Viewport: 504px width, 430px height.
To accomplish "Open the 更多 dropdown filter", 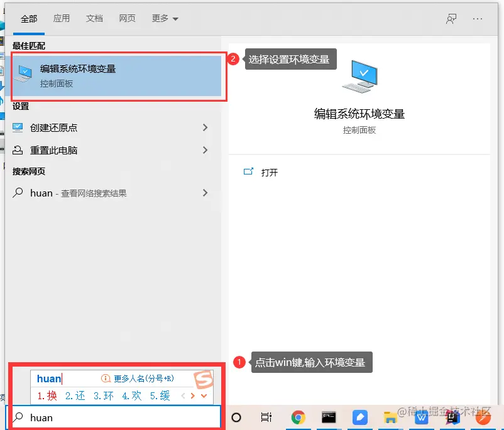I will 165,18.
